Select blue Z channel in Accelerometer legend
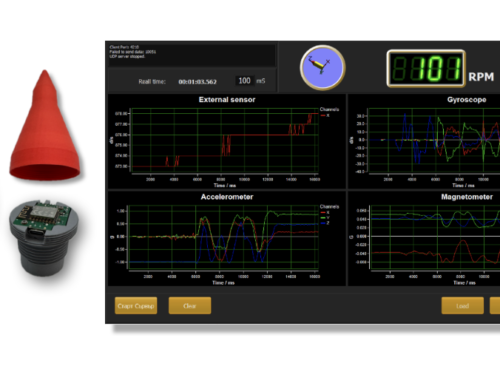 [325, 223]
